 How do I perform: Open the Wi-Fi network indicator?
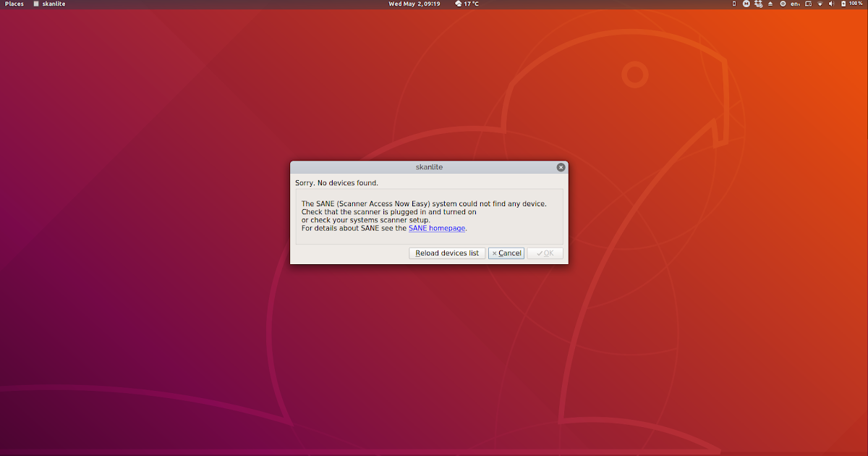pos(820,4)
